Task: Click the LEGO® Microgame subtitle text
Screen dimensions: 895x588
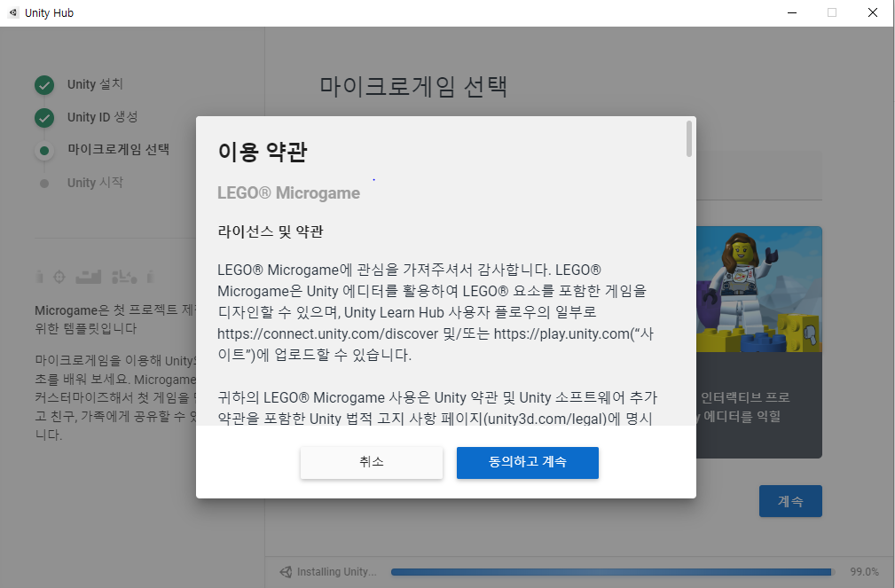Action: [289, 193]
